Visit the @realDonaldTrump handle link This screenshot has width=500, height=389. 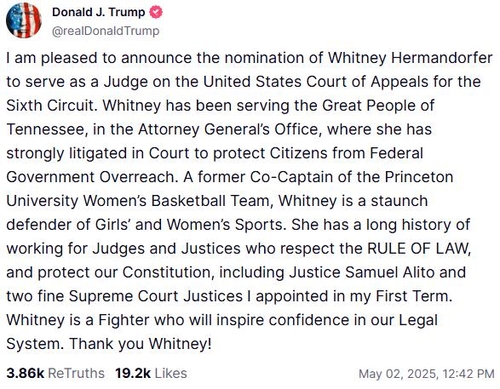click(x=106, y=31)
